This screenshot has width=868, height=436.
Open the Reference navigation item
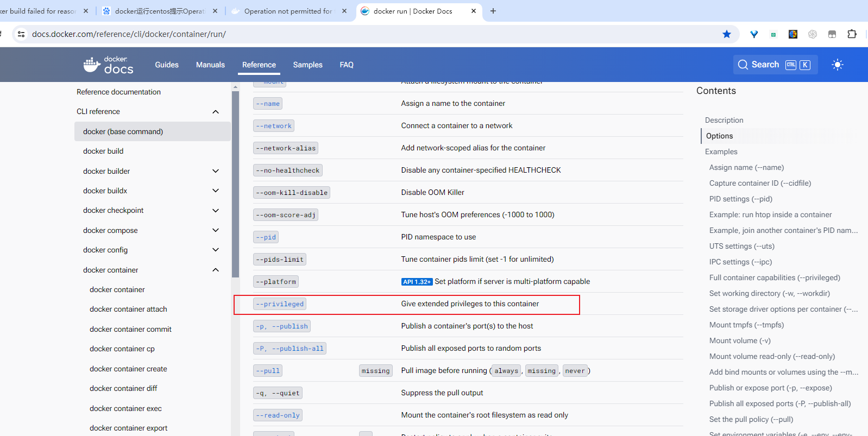[x=259, y=65]
